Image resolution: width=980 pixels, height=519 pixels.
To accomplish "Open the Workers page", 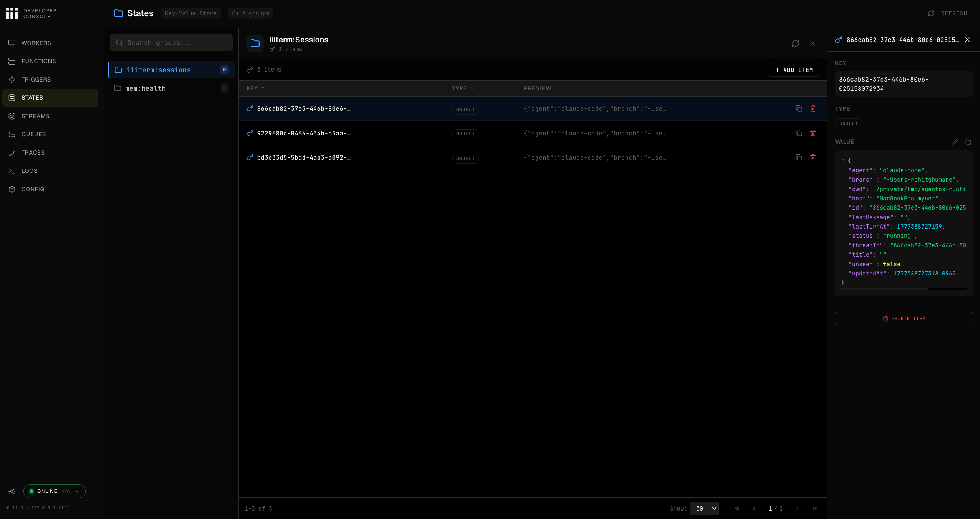I will tap(50, 43).
